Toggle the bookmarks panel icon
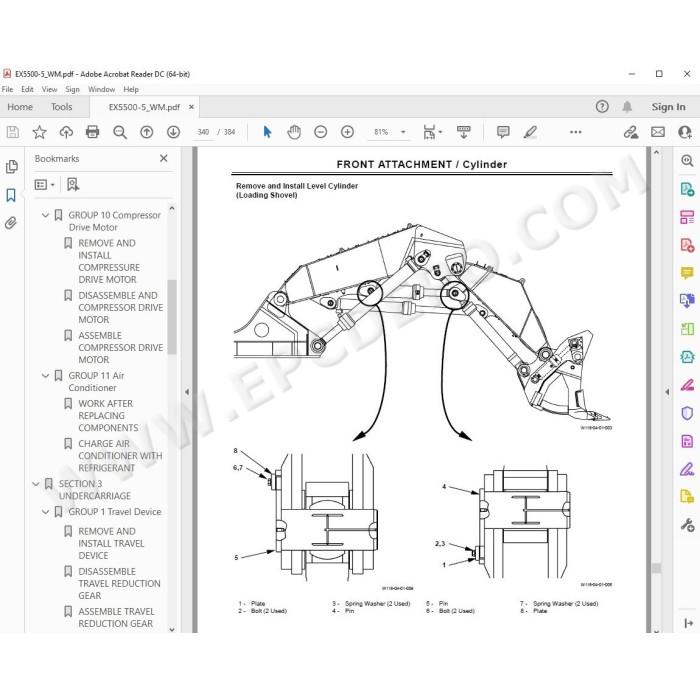 (11, 195)
